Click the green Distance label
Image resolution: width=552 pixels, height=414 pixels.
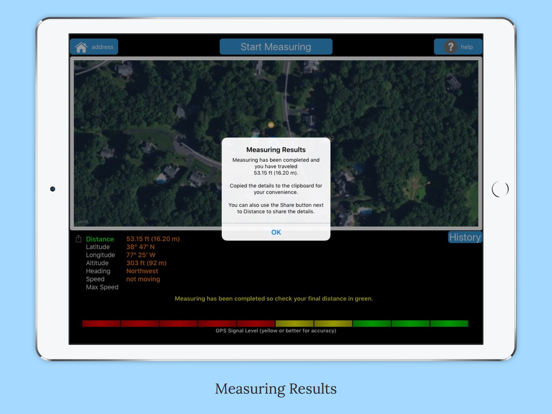coord(100,239)
